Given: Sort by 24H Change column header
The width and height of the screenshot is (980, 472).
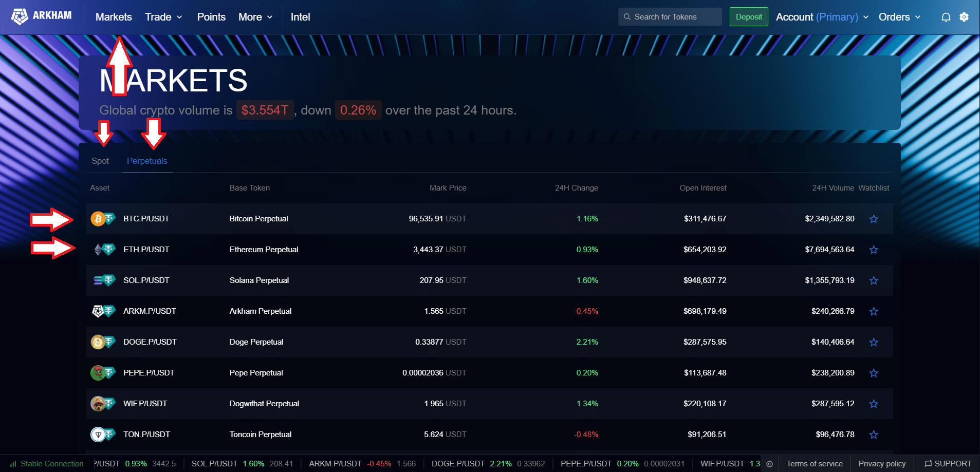Looking at the screenshot, I should pos(577,188).
